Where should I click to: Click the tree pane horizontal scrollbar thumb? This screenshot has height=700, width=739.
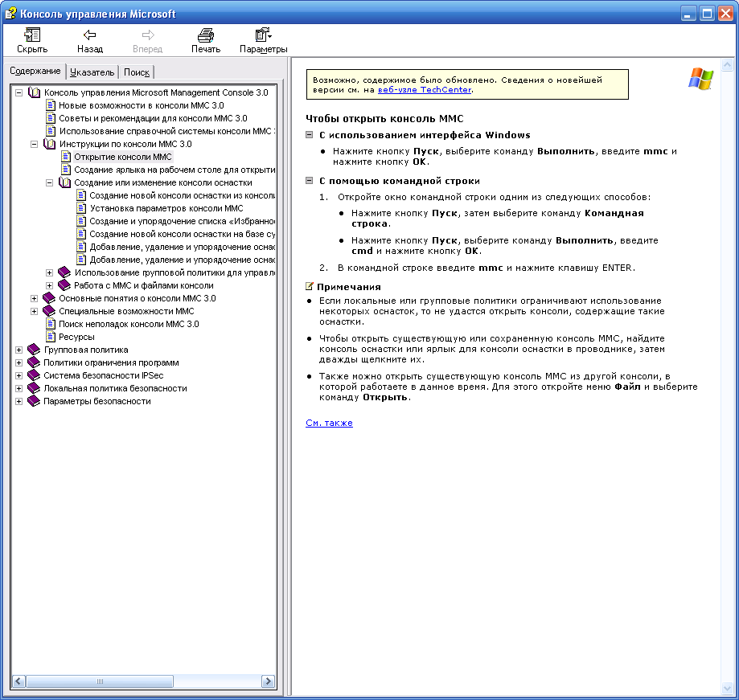(x=100, y=682)
